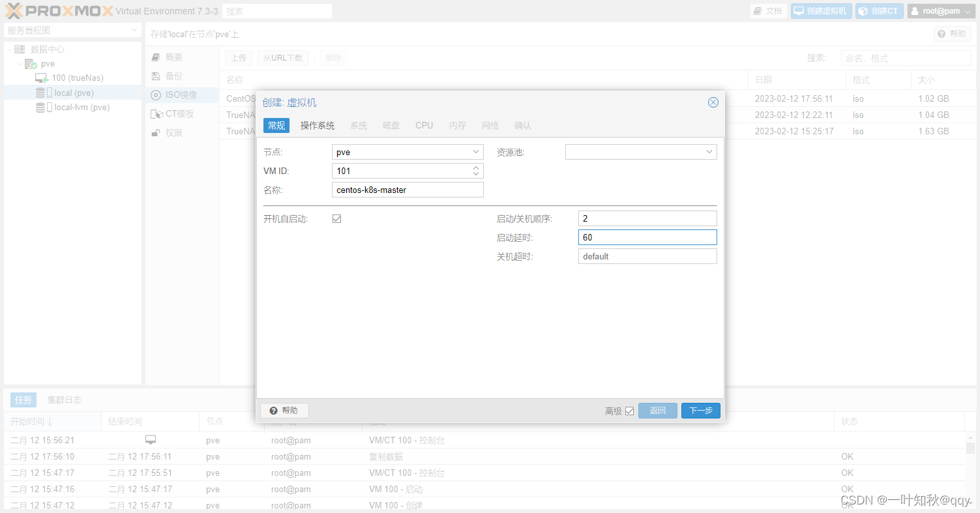Sort tasks by 结束时间 column

click(150, 422)
